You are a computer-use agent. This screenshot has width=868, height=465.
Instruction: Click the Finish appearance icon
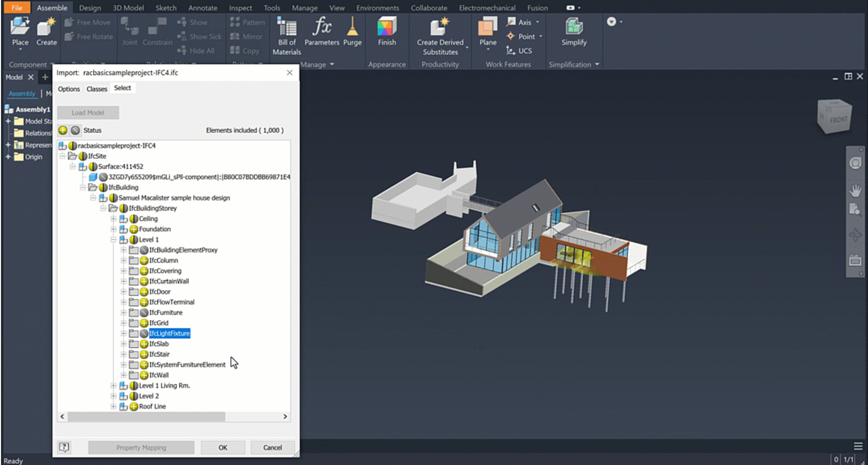387,32
